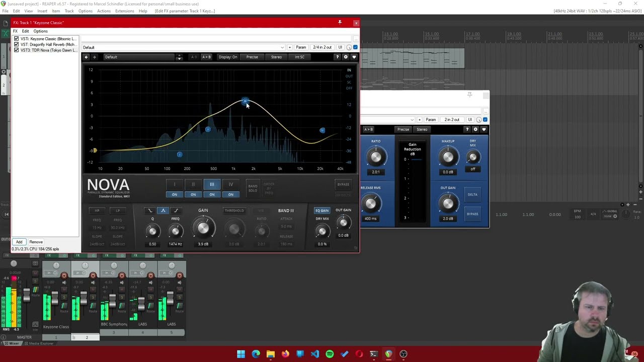Open compressor window preset dropdown arrow

(x=412, y=120)
